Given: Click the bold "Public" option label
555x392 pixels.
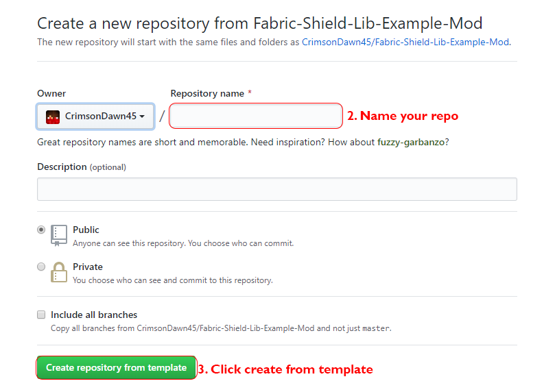Looking at the screenshot, I should [86, 230].
